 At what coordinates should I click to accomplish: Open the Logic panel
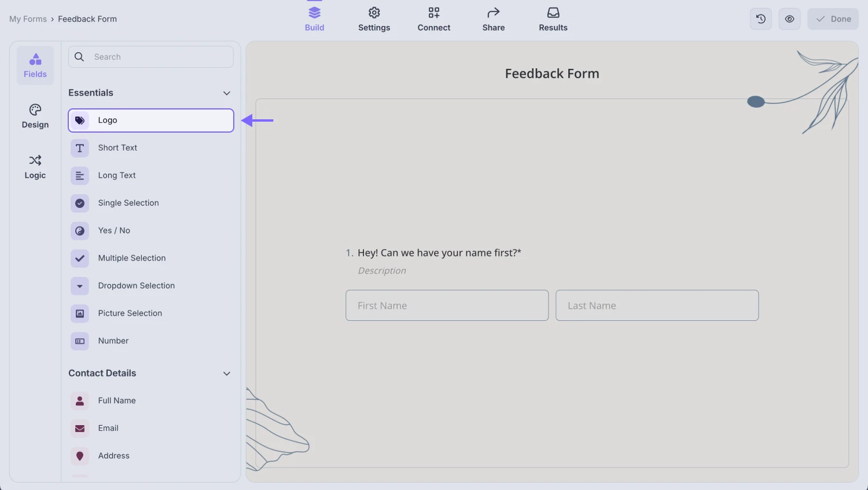pyautogui.click(x=35, y=167)
